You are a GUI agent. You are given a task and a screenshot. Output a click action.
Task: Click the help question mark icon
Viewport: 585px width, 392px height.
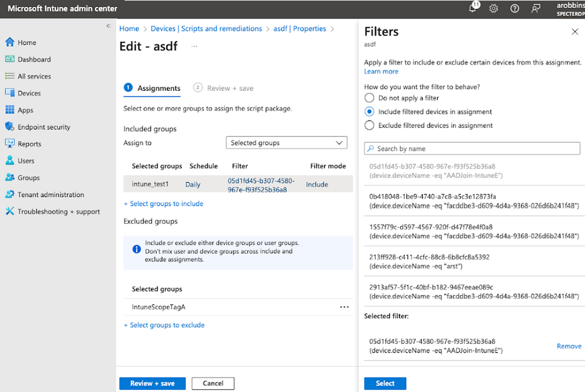click(515, 9)
